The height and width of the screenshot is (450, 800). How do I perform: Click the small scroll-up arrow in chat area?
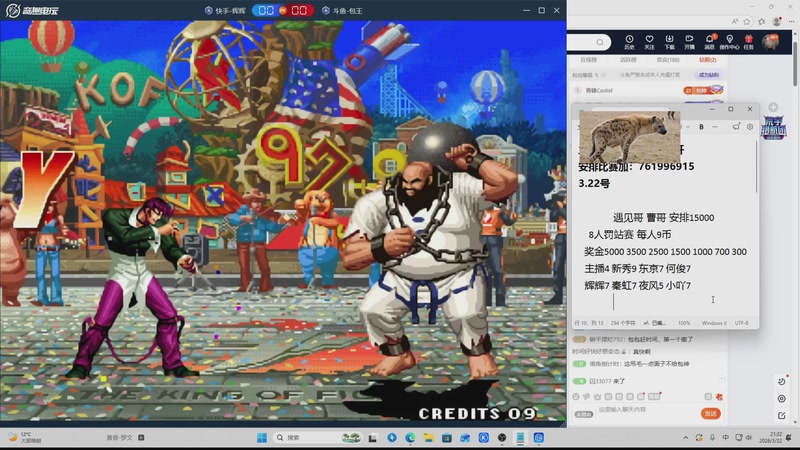click(721, 379)
